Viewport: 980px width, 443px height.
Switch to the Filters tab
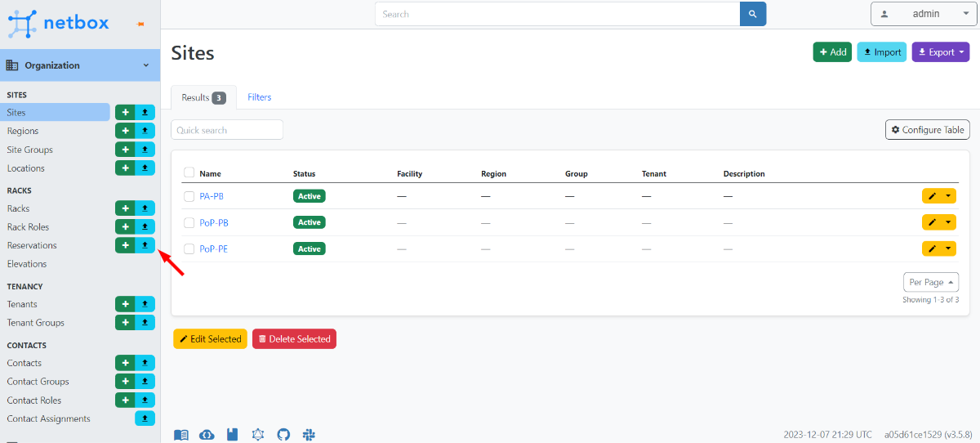click(259, 97)
